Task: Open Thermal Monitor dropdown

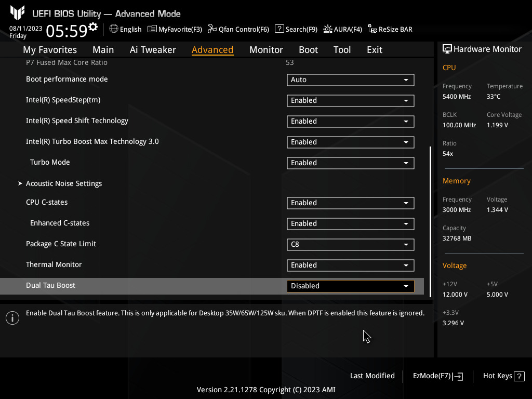Action: tap(351, 265)
